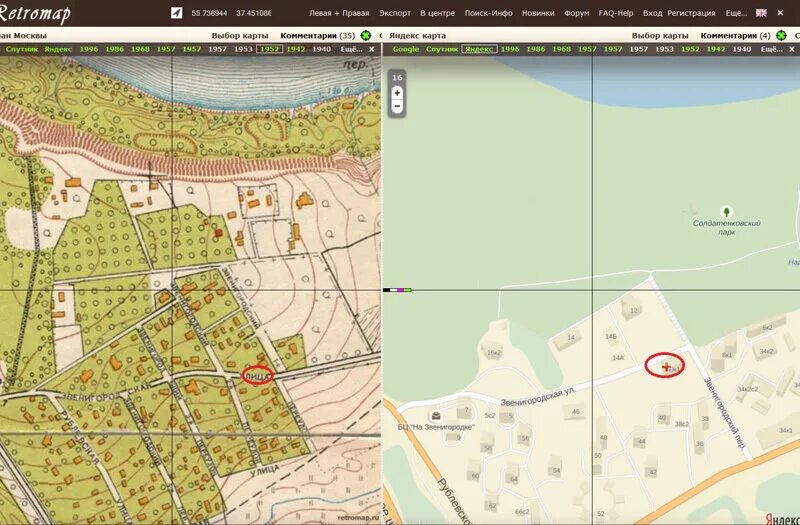This screenshot has height=525, width=800.
Task: Click the БЦ На Звенигородке briefcase icon
Action: tap(436, 415)
